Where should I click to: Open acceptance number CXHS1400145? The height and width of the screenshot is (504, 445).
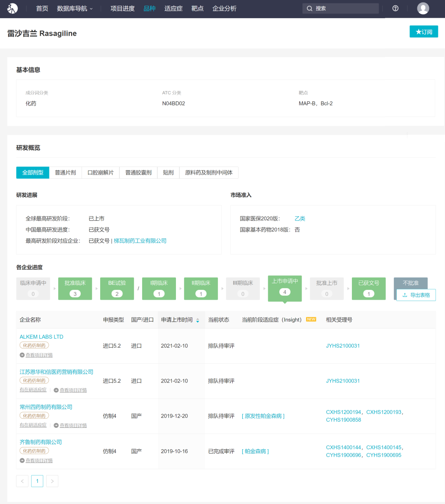(384, 448)
